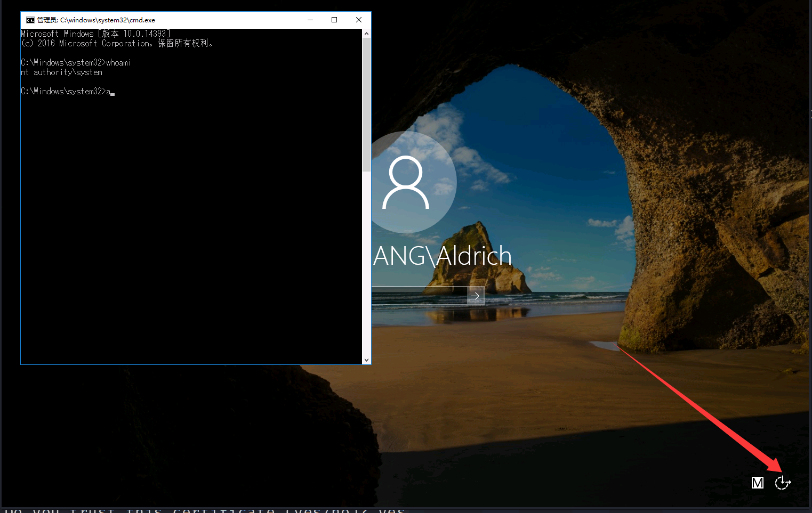The width and height of the screenshot is (812, 513).
Task: Click the Microsoft Windows version line
Action: coord(96,34)
